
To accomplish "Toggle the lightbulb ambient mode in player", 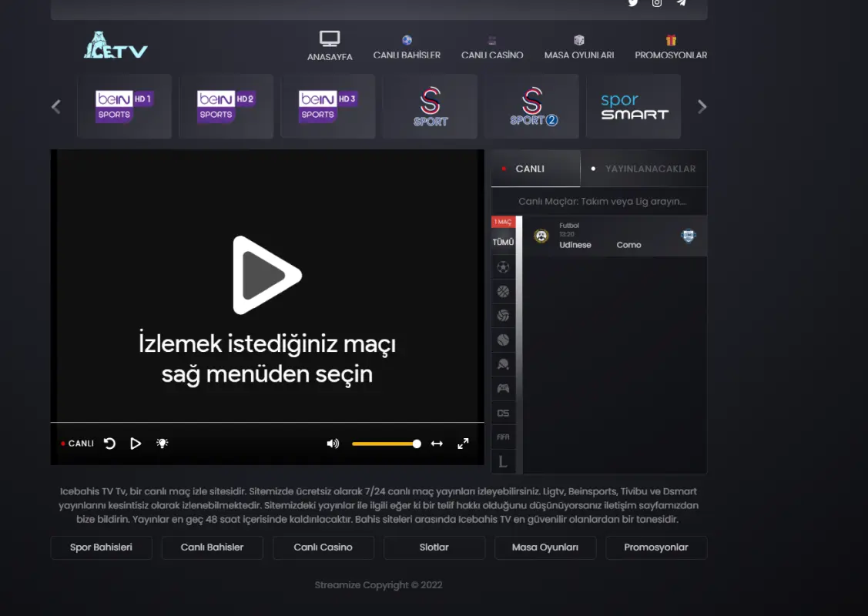I will tap(162, 444).
